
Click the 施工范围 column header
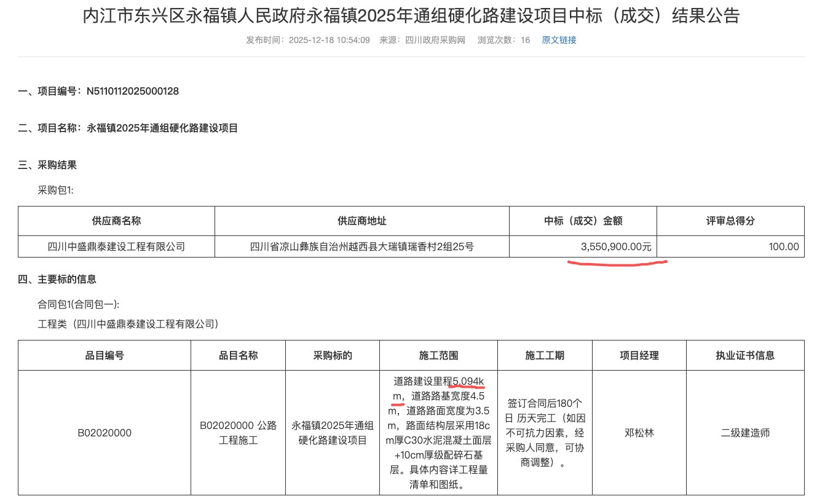[438, 355]
